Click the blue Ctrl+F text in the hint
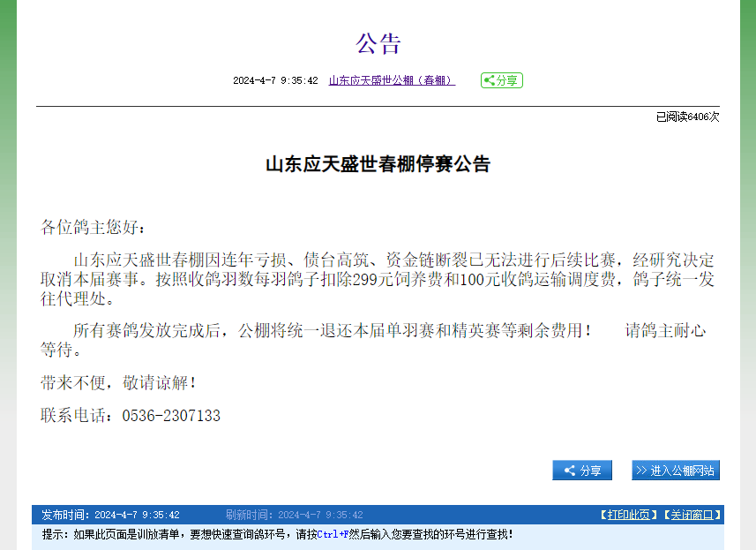 pyautogui.click(x=333, y=534)
